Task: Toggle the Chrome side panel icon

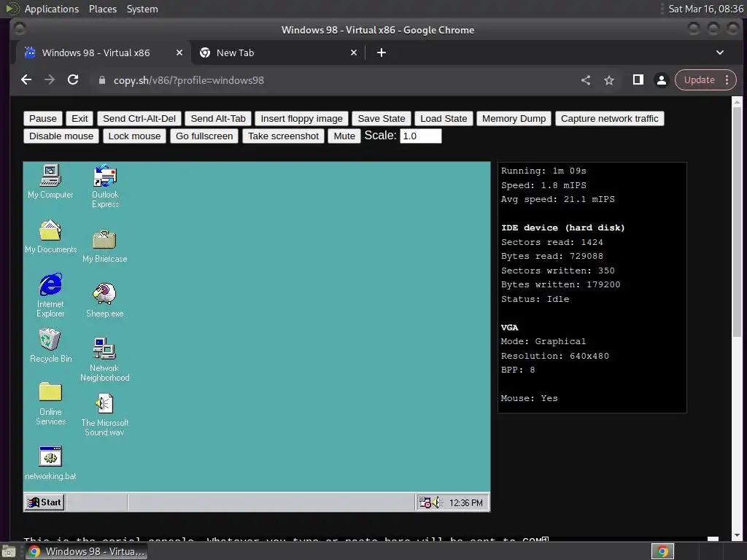Action: pos(638,80)
